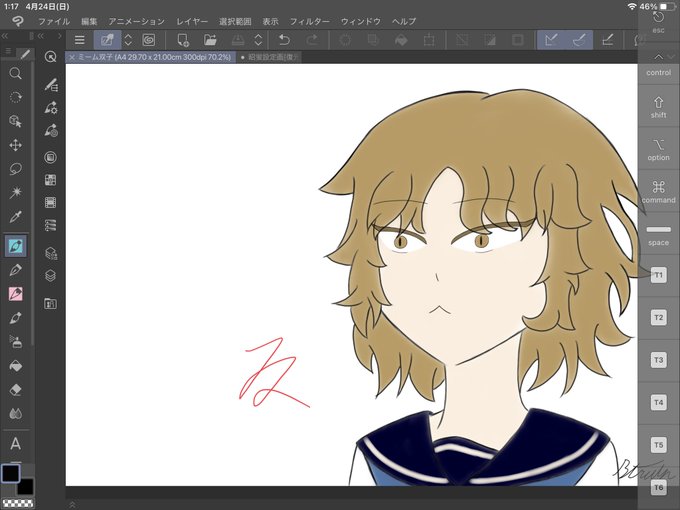Collapse second palette column double chevron
Screen dimensions: 680x510
point(40,36)
